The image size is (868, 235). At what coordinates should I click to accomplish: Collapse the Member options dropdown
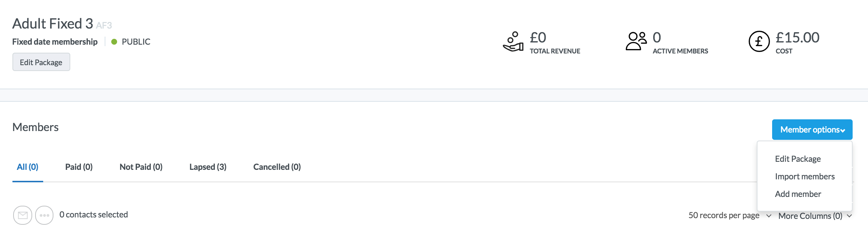click(x=812, y=130)
